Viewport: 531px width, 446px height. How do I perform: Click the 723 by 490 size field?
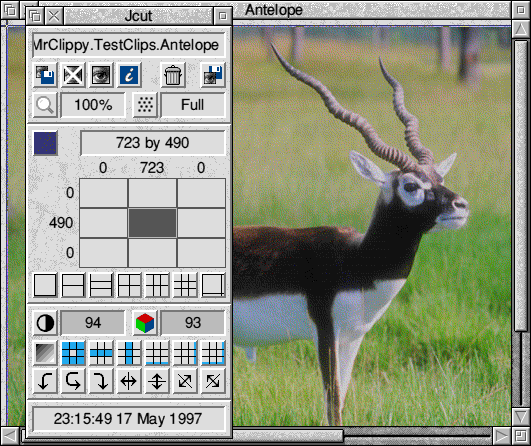point(153,143)
